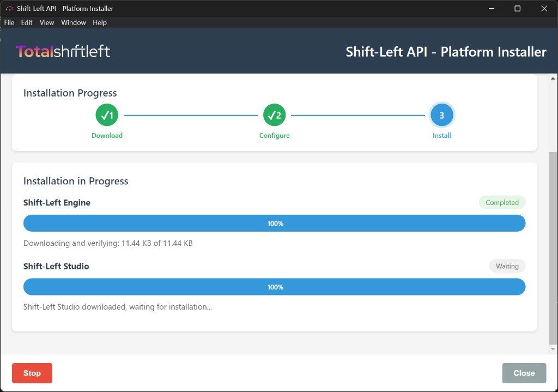Click the Install step 3 circle
Viewport: 558px width, 392px height.
click(441, 115)
